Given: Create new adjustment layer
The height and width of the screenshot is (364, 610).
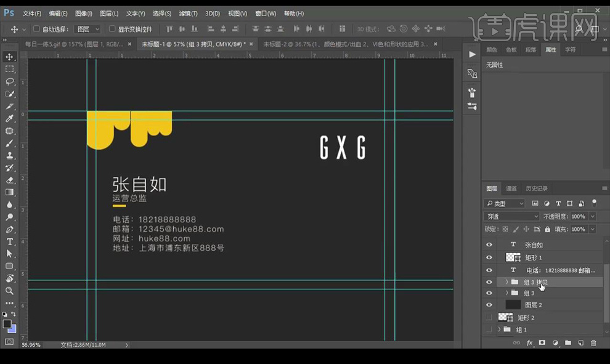Looking at the screenshot, I should point(555,342).
